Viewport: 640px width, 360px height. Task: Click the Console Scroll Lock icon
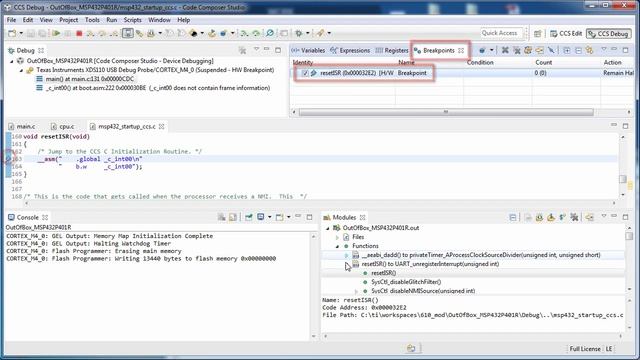[233, 217]
